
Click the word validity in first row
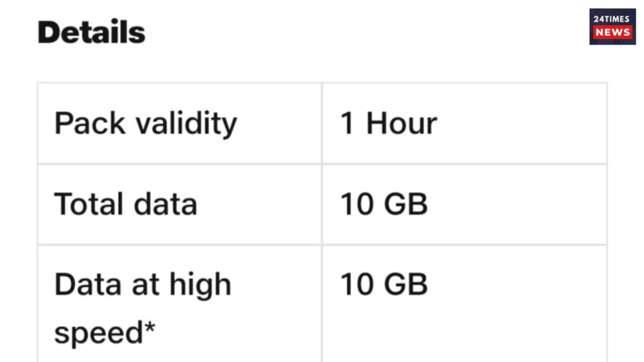pos(187,124)
